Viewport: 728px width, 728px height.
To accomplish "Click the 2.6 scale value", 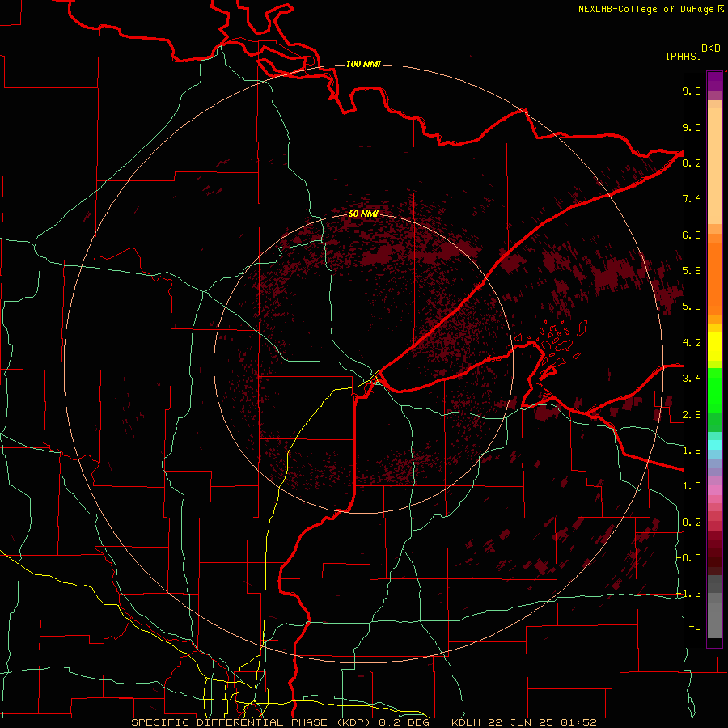I will (x=692, y=414).
